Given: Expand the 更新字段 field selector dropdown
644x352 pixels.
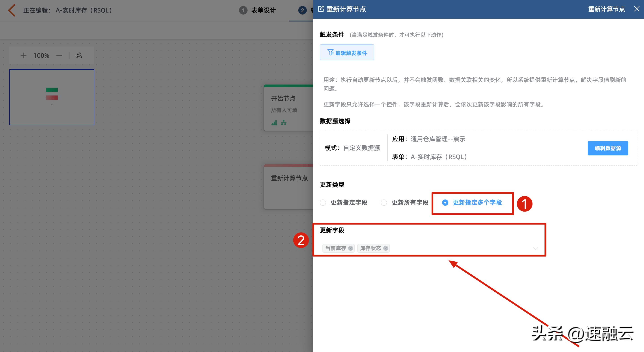Looking at the screenshot, I should pyautogui.click(x=536, y=248).
